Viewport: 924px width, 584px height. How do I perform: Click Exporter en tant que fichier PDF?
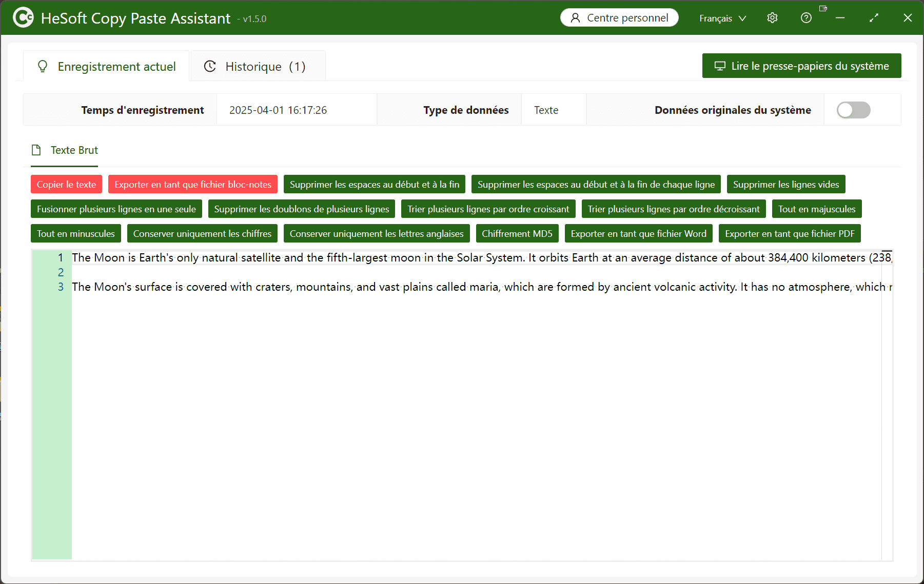pyautogui.click(x=790, y=233)
